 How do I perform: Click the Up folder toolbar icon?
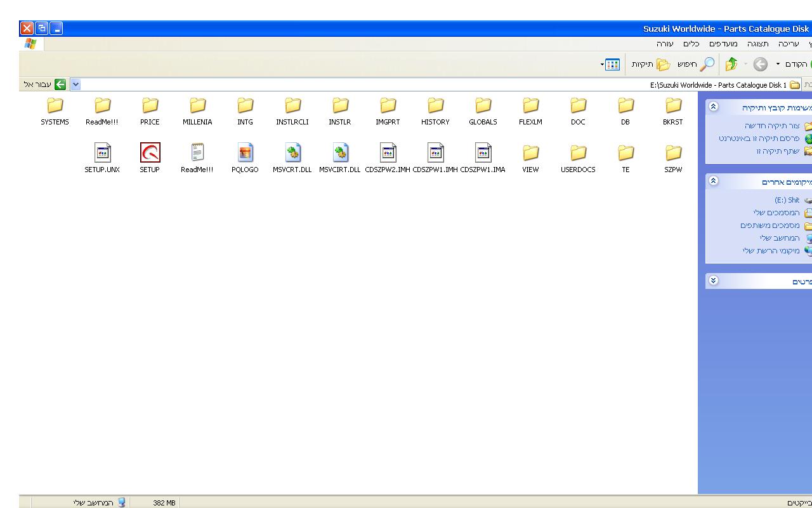pos(731,64)
